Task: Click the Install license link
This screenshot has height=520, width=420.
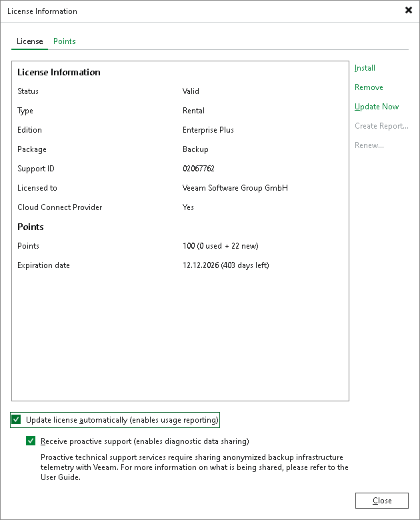Action: tap(365, 68)
